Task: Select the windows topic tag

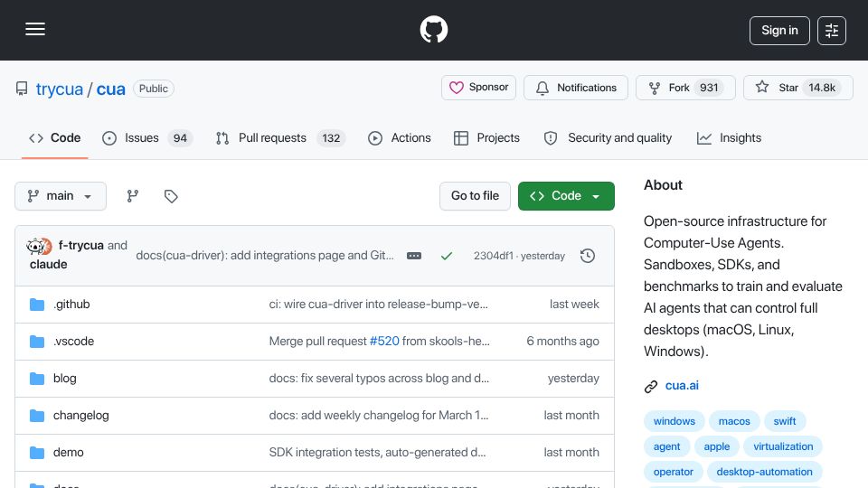Action: [674, 421]
